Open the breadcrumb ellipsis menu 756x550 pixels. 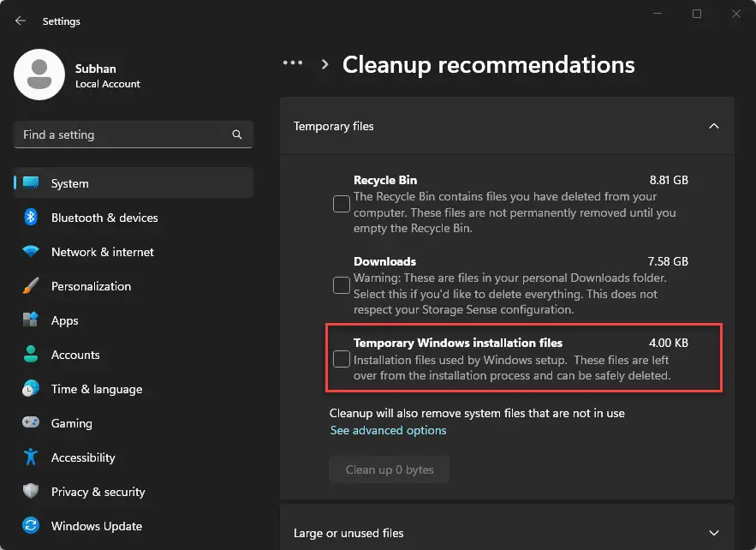click(293, 63)
